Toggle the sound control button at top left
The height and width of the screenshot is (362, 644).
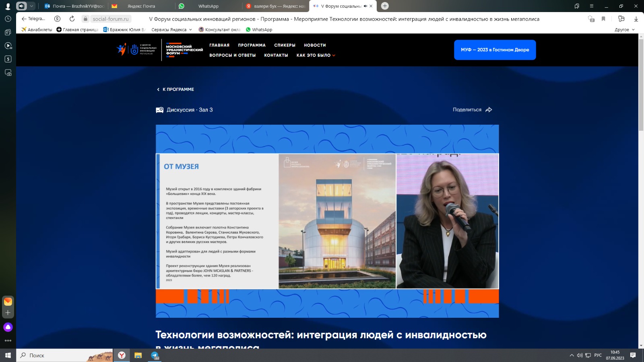tap(21, 6)
